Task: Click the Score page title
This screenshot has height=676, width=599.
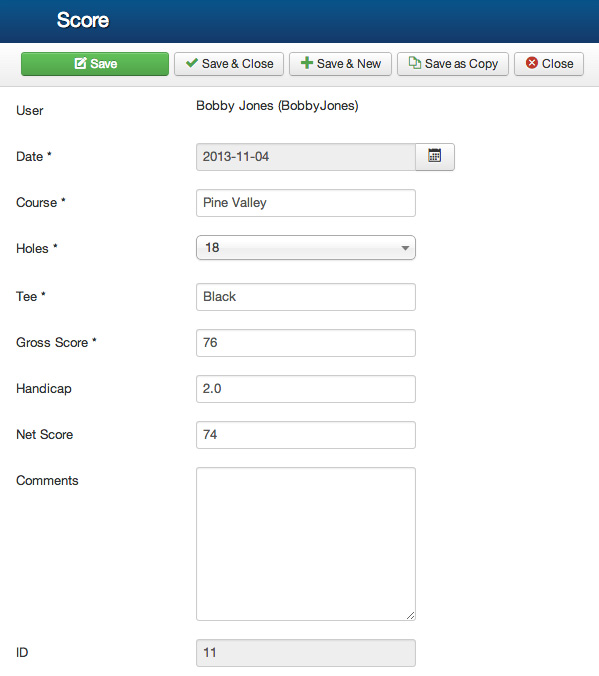Action: coord(83,20)
